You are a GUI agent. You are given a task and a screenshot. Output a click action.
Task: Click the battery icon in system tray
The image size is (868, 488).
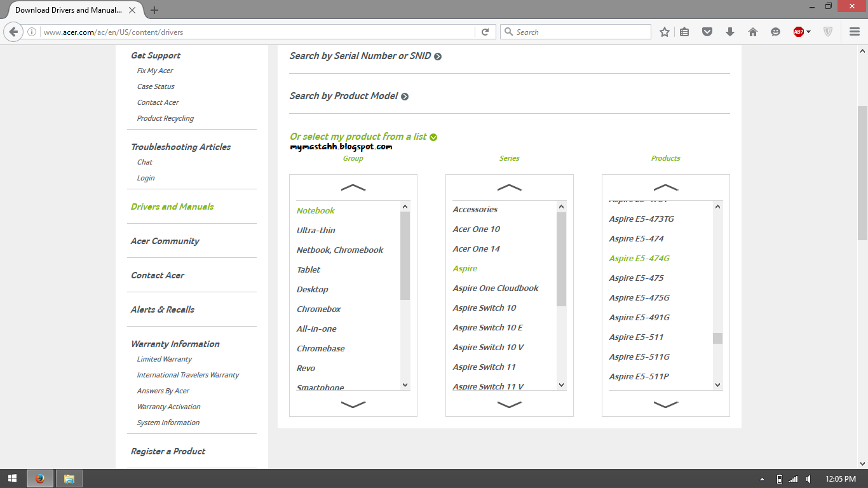tap(780, 479)
